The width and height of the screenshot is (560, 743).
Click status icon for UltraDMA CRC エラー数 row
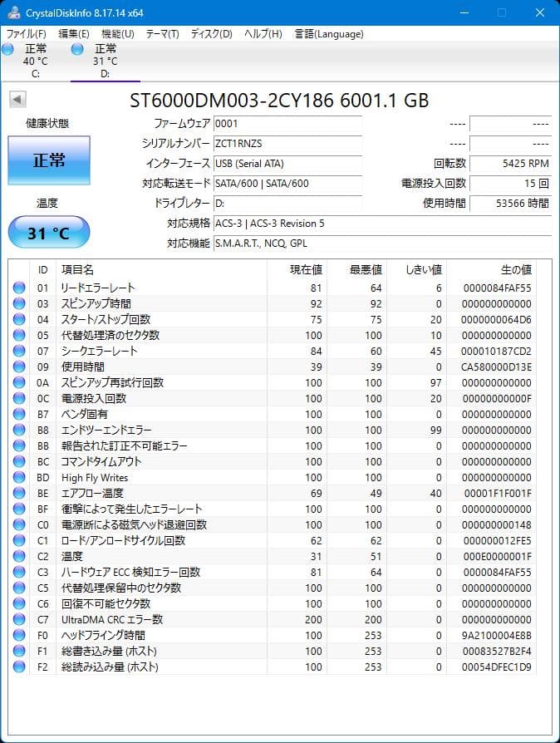[x=19, y=619]
